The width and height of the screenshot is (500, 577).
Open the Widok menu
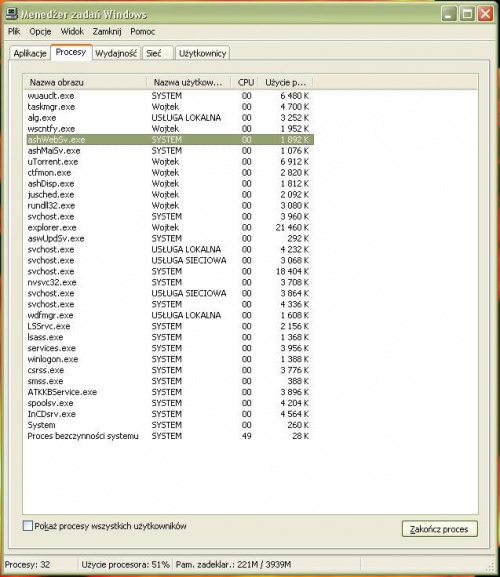pyautogui.click(x=72, y=32)
